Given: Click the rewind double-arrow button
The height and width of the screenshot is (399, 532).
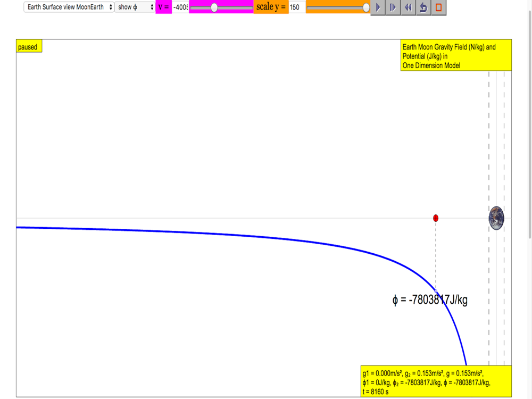Looking at the screenshot, I should (x=408, y=7).
